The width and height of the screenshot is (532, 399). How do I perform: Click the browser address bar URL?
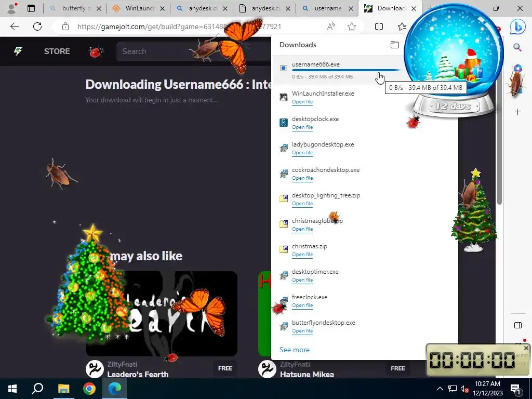pyautogui.click(x=179, y=26)
